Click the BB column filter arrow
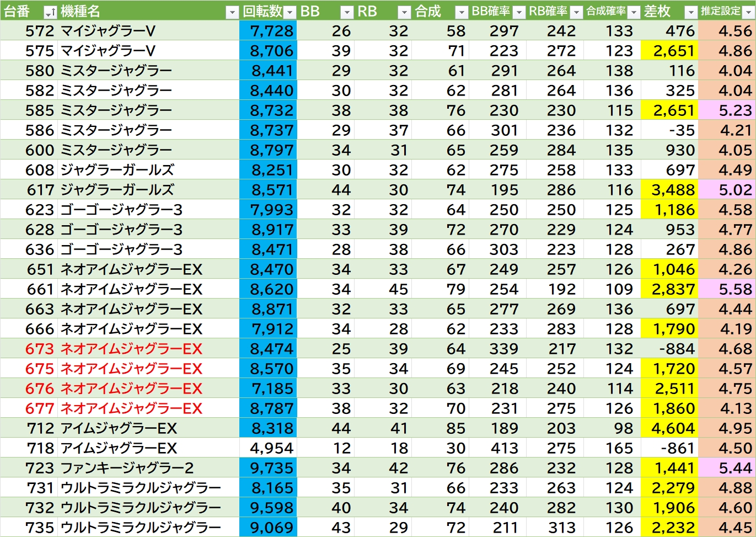The image size is (756, 537). pos(347,12)
